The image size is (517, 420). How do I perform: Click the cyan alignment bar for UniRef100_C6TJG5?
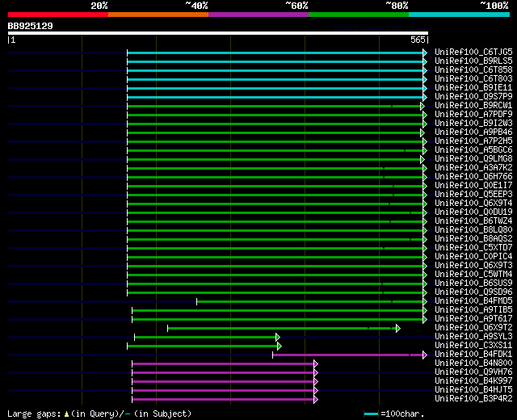click(x=275, y=52)
